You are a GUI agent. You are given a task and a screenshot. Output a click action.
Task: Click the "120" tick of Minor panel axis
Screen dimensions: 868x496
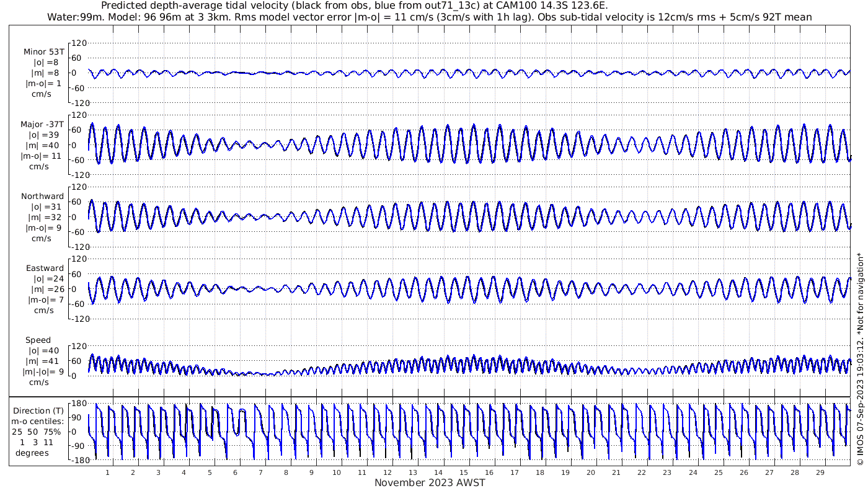pos(79,43)
